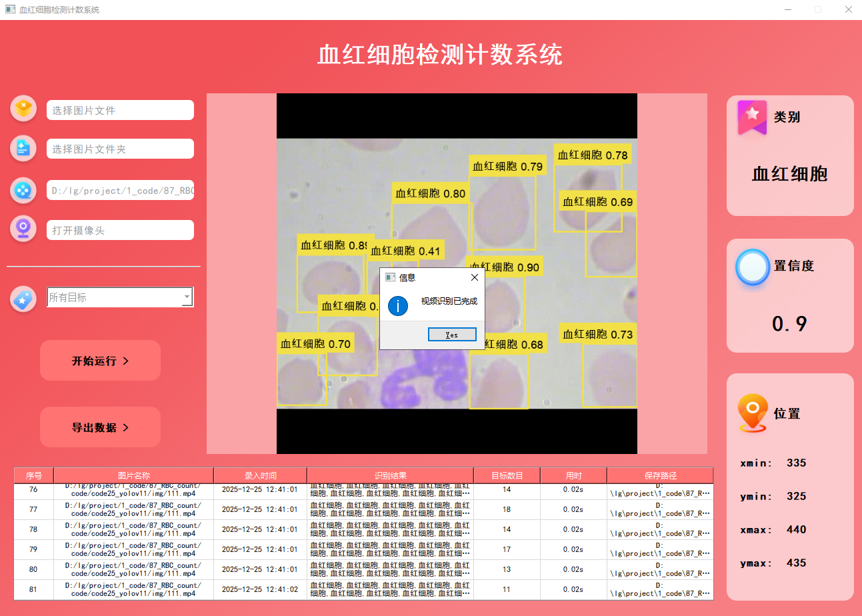This screenshot has height=616, width=862.
Task: Click the webcam camera icon
Action: coord(23,229)
